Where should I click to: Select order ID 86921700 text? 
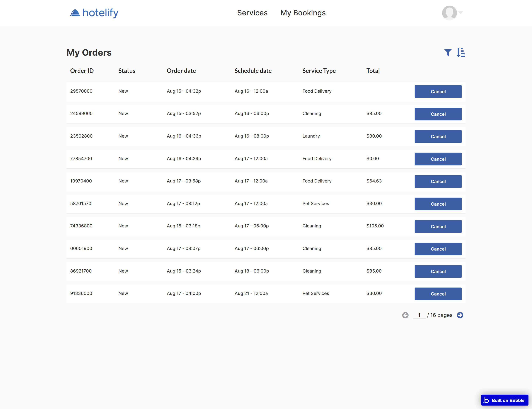(x=81, y=271)
